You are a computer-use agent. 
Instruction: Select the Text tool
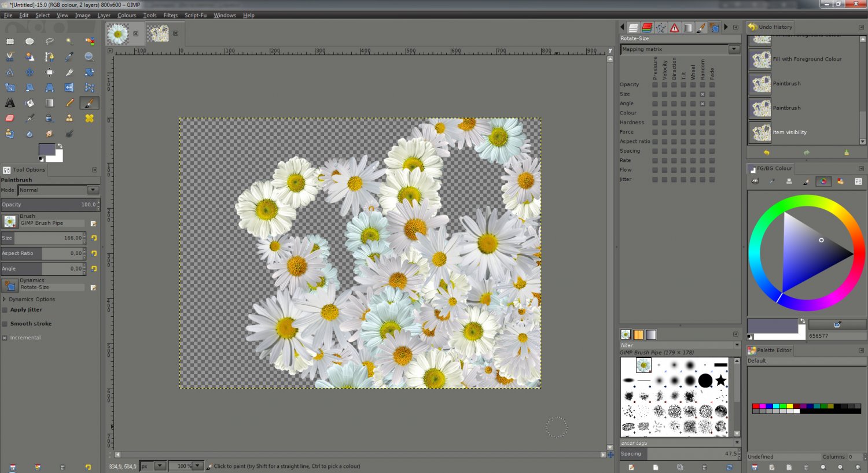[10, 103]
